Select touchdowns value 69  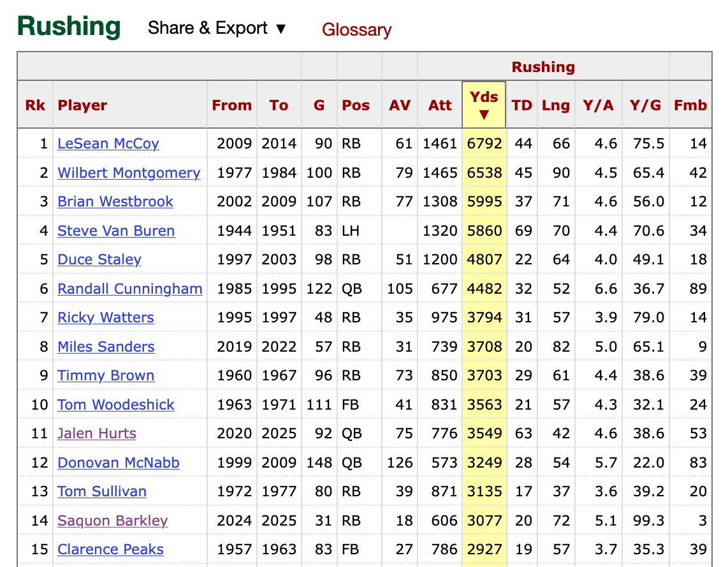(x=523, y=231)
